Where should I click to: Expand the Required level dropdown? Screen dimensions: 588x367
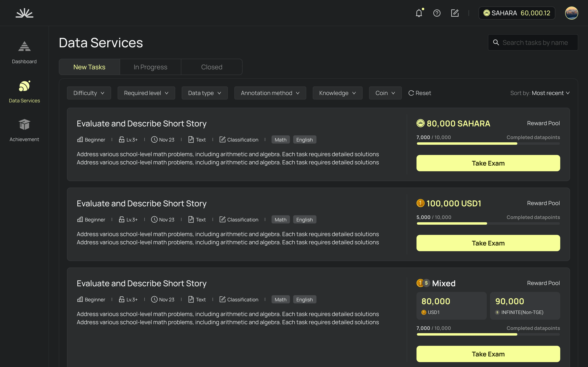click(146, 93)
